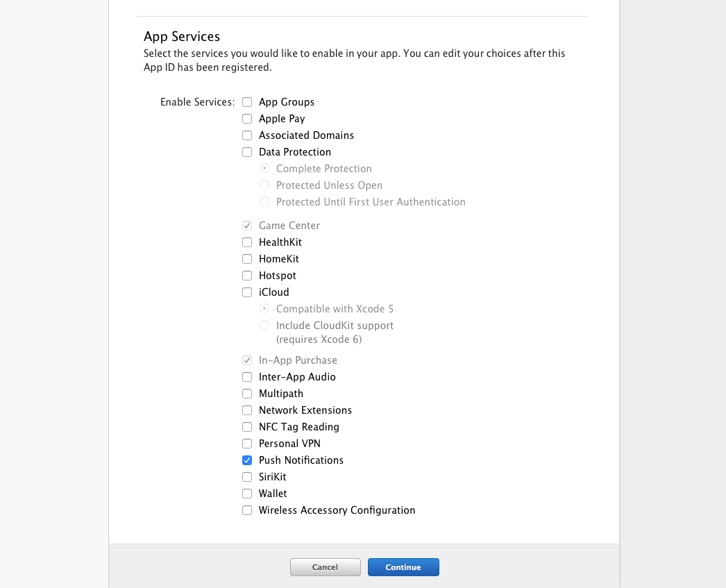Viewport: 726px width, 588px height.
Task: Check the HomeKit service box
Action: (247, 259)
